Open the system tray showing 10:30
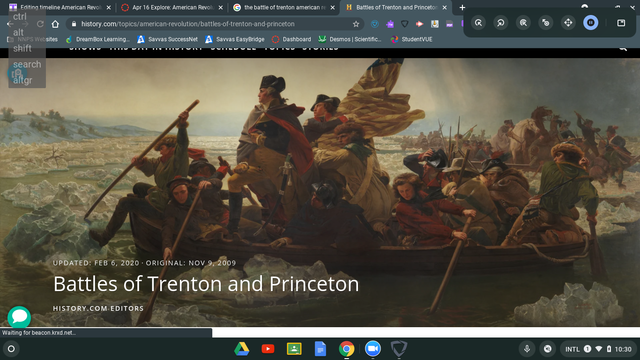Image resolution: width=640 pixels, height=360 pixels. click(x=598, y=349)
